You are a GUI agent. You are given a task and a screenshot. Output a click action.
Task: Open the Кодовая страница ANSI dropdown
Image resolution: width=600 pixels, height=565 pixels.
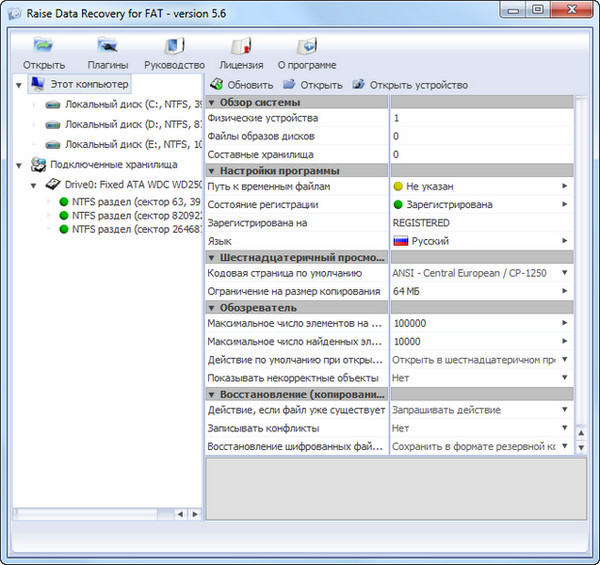[564, 273]
